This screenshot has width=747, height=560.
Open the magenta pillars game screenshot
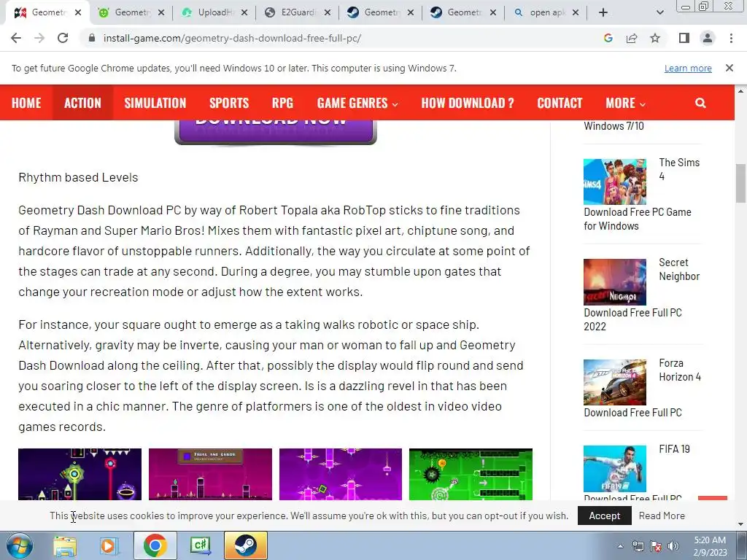[341, 474]
